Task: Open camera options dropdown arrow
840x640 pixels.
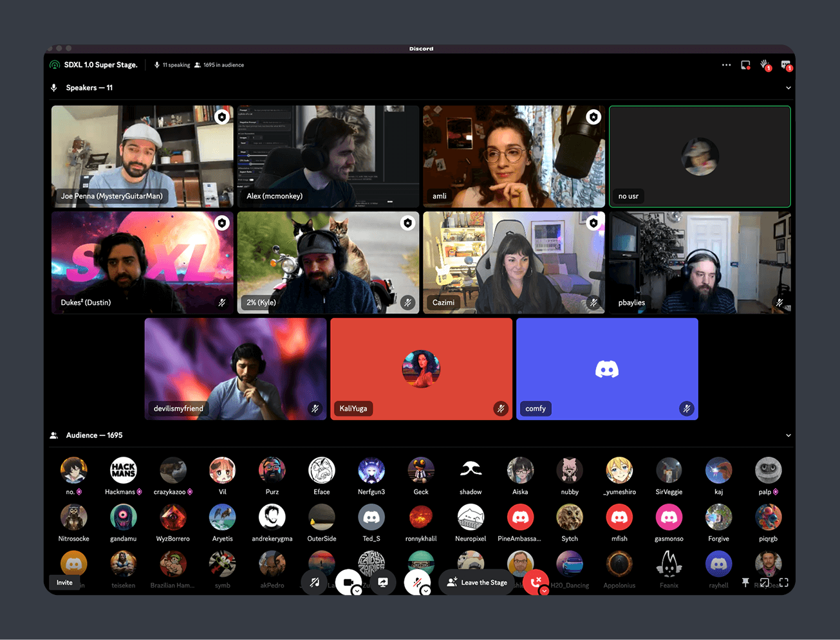Action: pyautogui.click(x=357, y=590)
